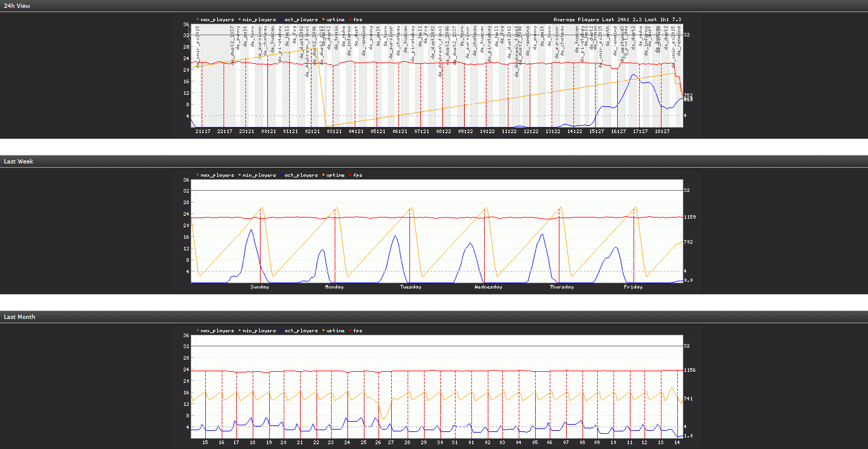The width and height of the screenshot is (868, 449).
Task: Select min_players legend in Last Week graph
Action: click(259, 175)
